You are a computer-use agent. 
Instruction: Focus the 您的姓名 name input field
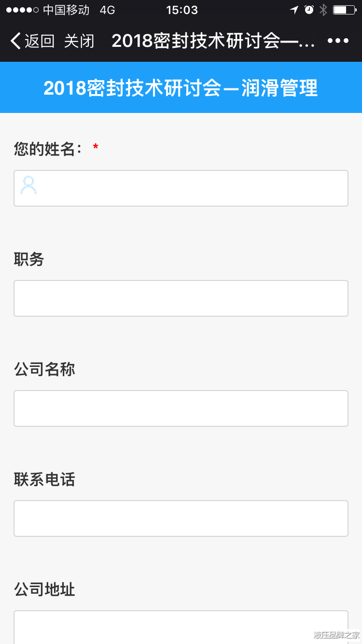click(x=193, y=188)
